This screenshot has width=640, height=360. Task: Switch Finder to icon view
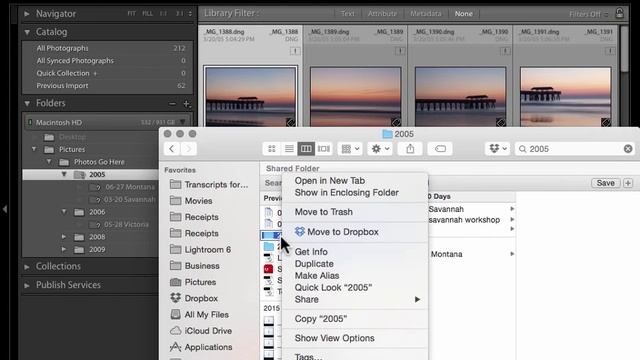[x=272, y=149]
